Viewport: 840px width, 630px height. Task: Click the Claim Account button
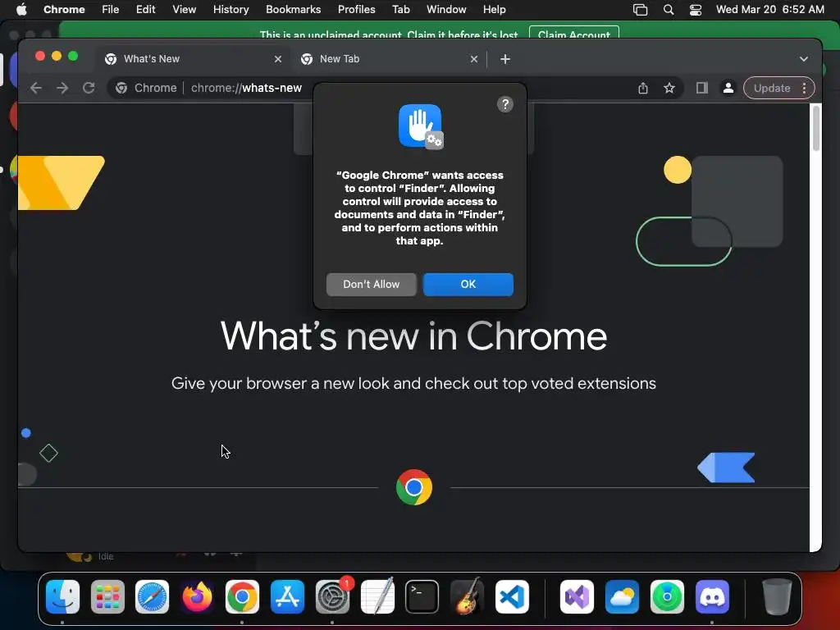[x=573, y=34]
